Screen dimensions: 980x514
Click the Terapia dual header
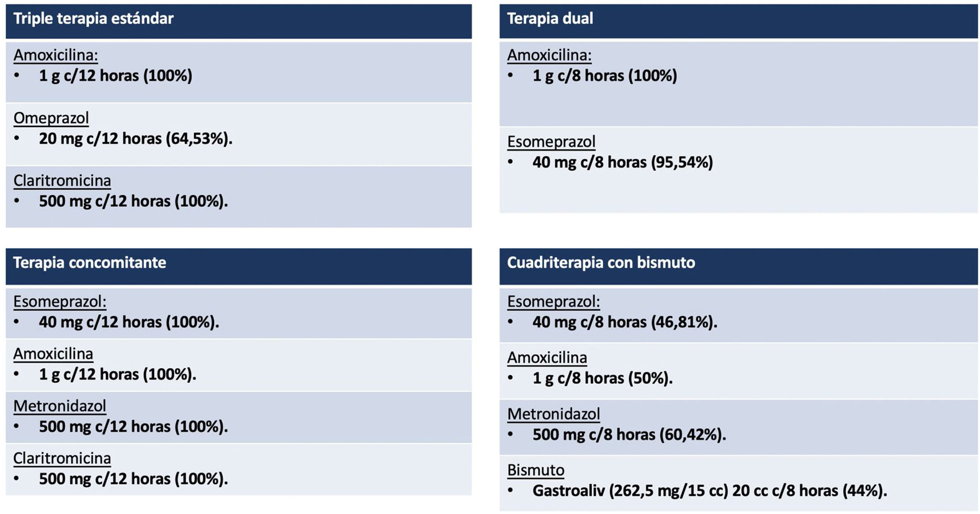tap(550, 19)
